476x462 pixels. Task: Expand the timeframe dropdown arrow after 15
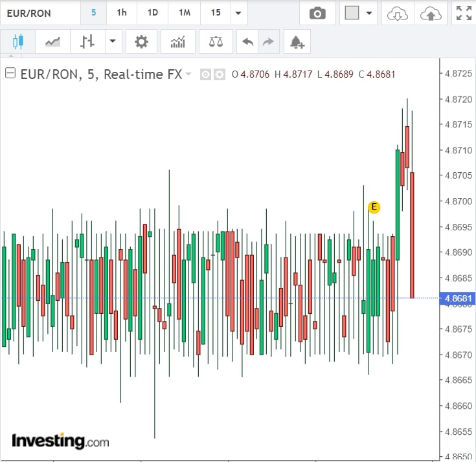pos(238,13)
